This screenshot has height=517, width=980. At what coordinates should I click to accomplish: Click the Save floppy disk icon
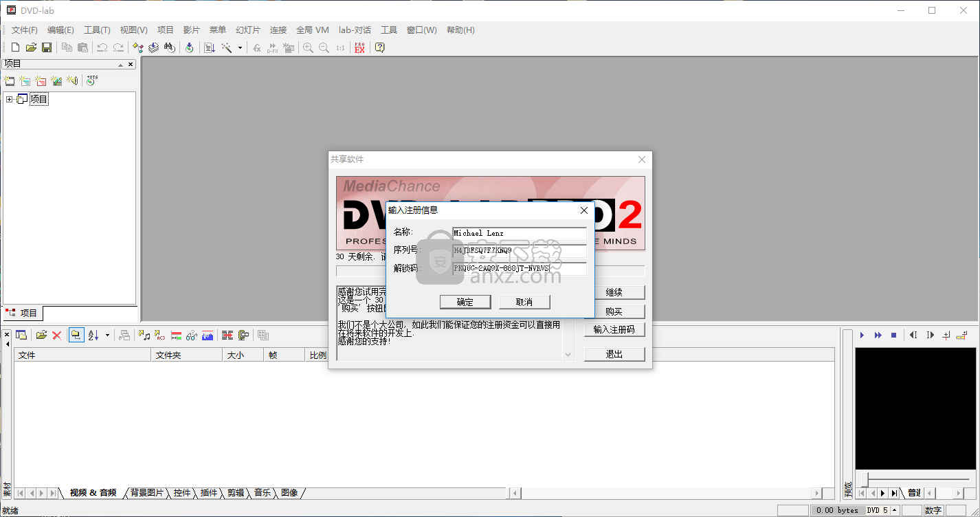tap(47, 47)
